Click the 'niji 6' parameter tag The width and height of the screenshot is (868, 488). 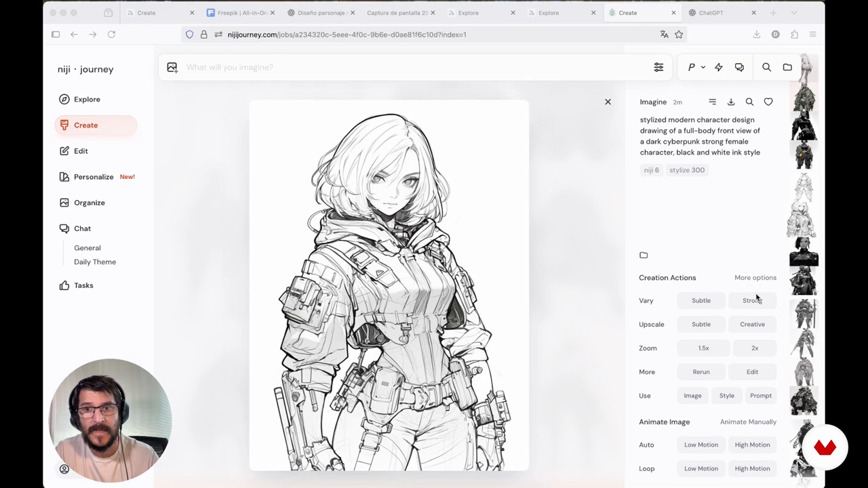(x=651, y=170)
